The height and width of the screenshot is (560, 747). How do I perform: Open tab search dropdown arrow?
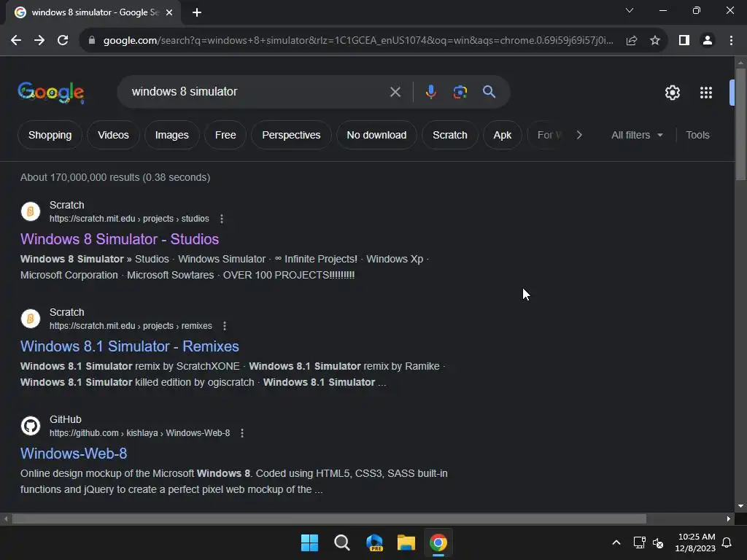click(630, 10)
